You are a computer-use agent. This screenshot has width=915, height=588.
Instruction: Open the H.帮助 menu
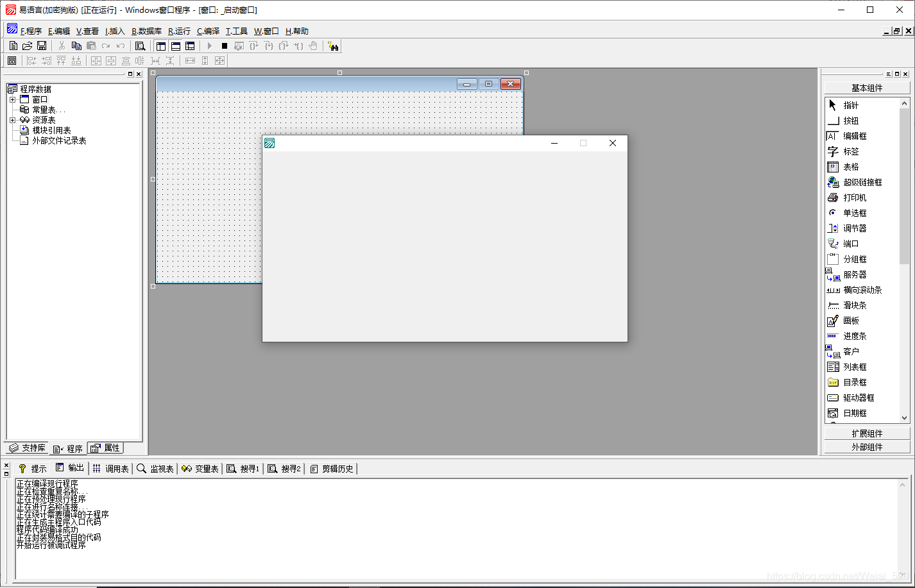pos(297,31)
